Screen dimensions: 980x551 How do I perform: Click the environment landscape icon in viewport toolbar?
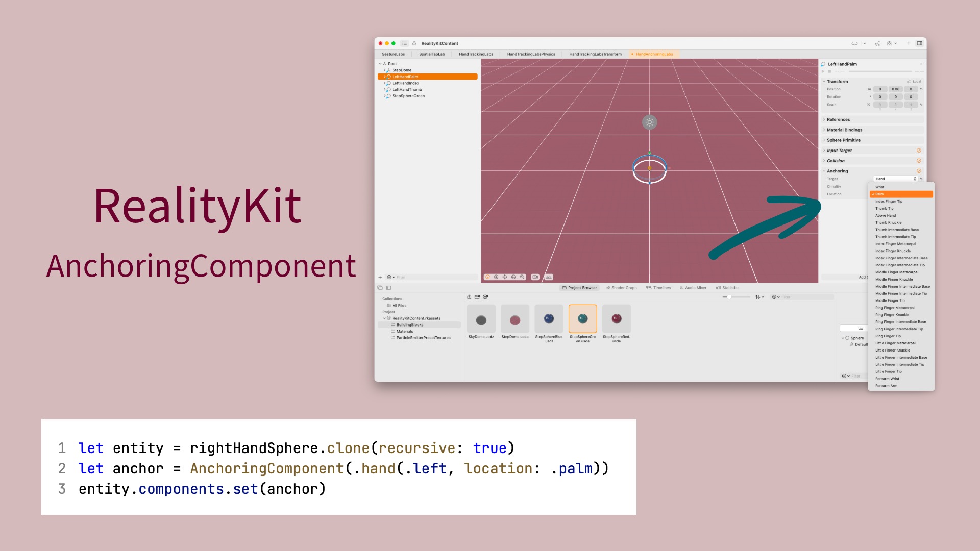click(549, 277)
